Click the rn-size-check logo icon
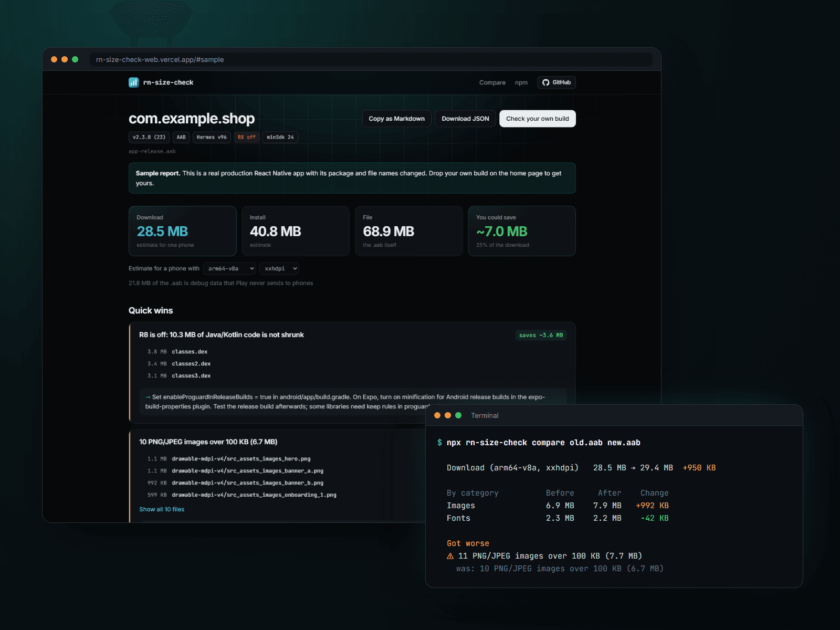Screen dimensions: 840x630 pos(133,82)
